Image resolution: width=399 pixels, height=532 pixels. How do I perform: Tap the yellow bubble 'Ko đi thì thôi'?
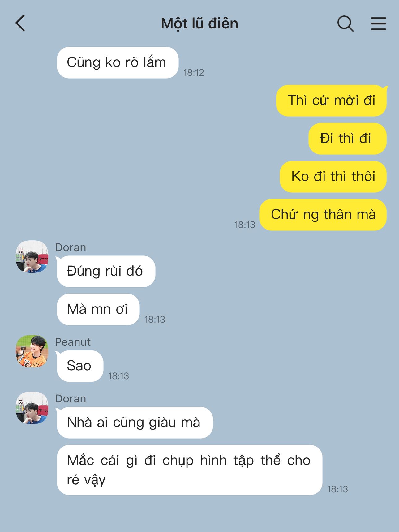pyautogui.click(x=333, y=177)
